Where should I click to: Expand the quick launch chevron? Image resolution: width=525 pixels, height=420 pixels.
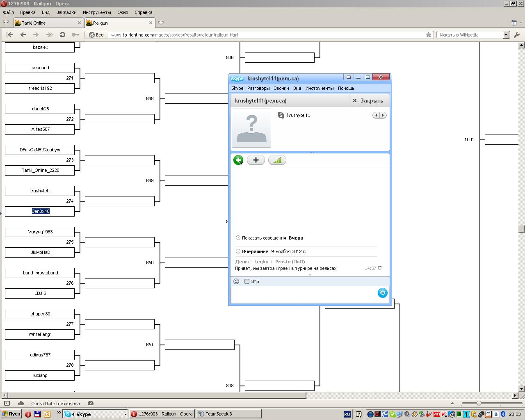[x=59, y=413]
